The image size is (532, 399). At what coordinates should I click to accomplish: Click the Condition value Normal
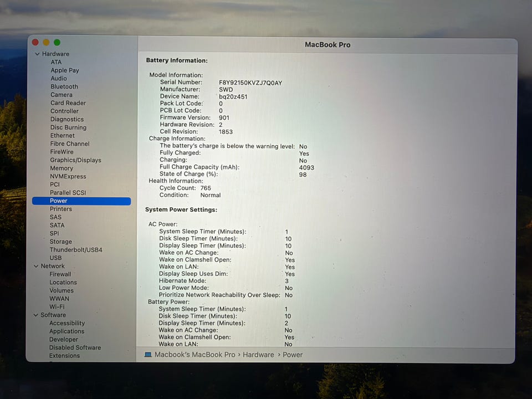211,195
